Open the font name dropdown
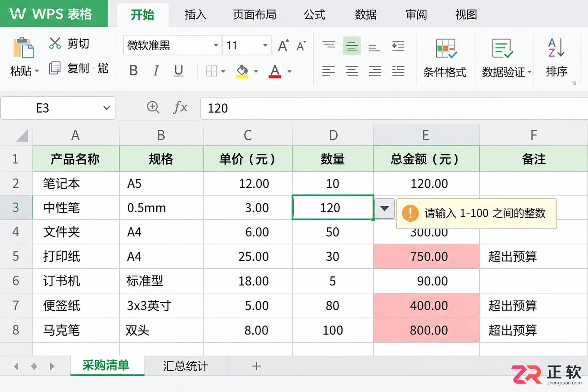The height and width of the screenshot is (392, 588). (x=216, y=45)
